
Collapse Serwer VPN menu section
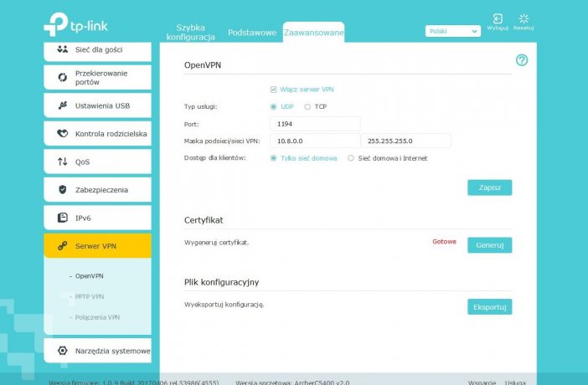97,246
